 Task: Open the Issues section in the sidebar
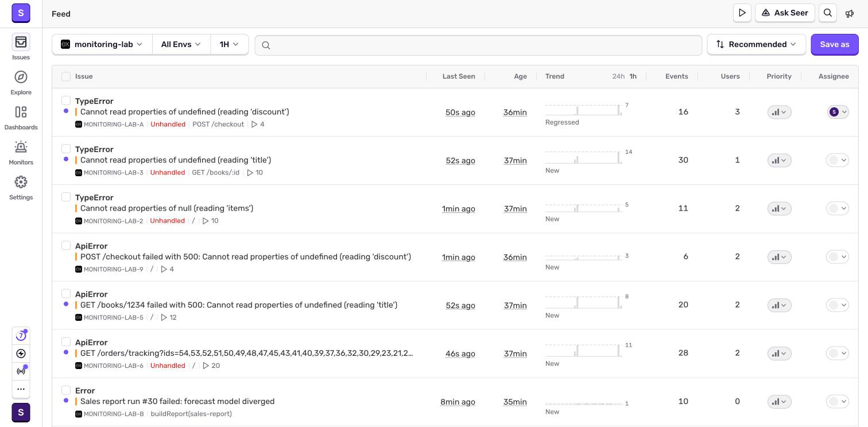[21, 47]
